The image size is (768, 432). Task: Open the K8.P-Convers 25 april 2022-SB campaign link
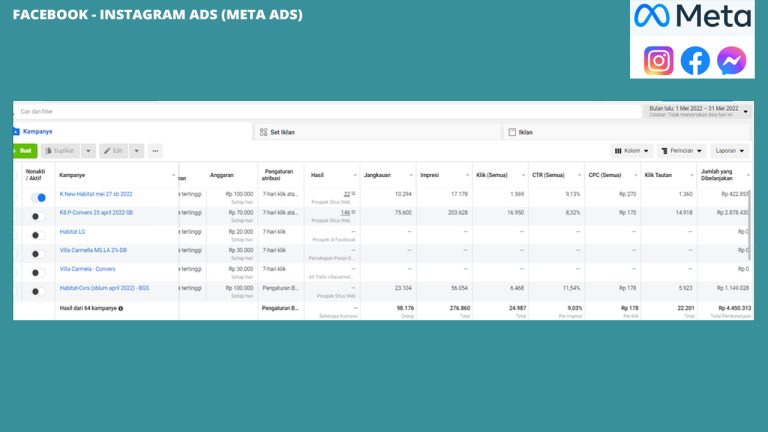[96, 213]
